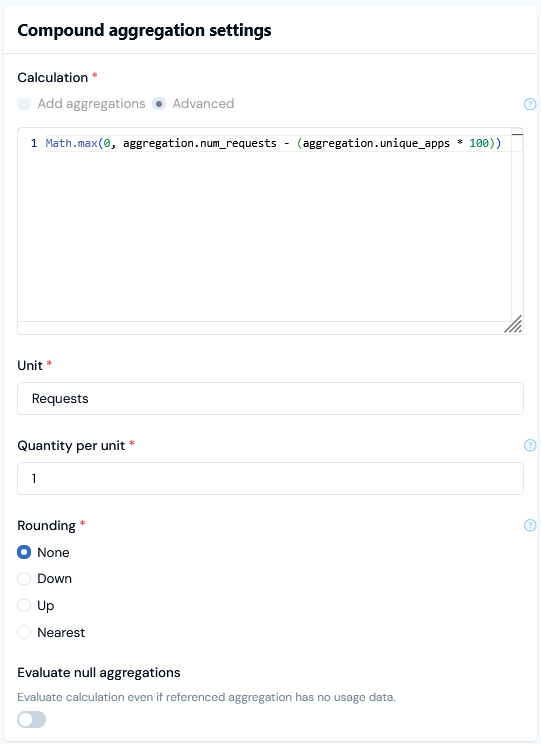Enable Evaluate null aggregations switch
This screenshot has height=744, width=541.
[31, 719]
